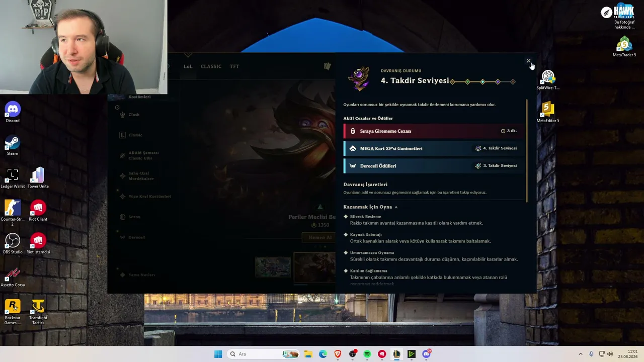Viewport: 644px width, 362px height.
Task: Select the Dereceli Ödülleri reward row
Action: [x=433, y=166]
